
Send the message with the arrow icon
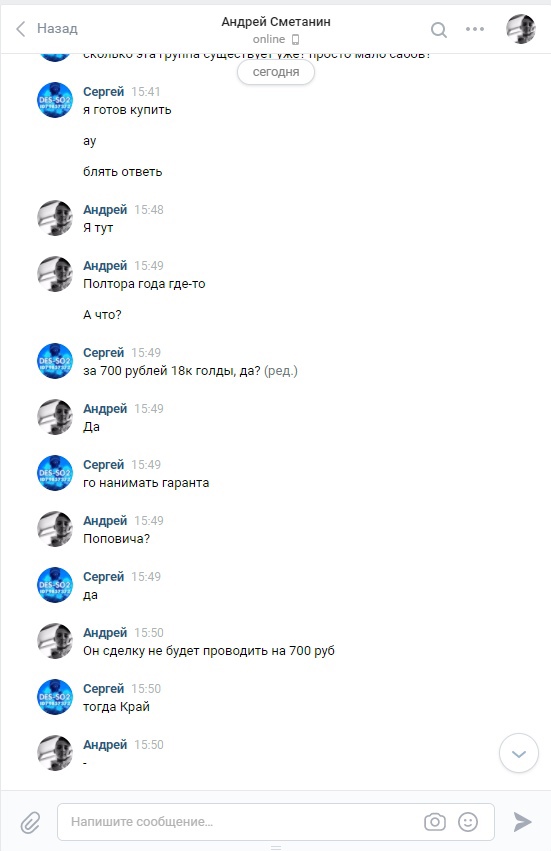pos(522,822)
